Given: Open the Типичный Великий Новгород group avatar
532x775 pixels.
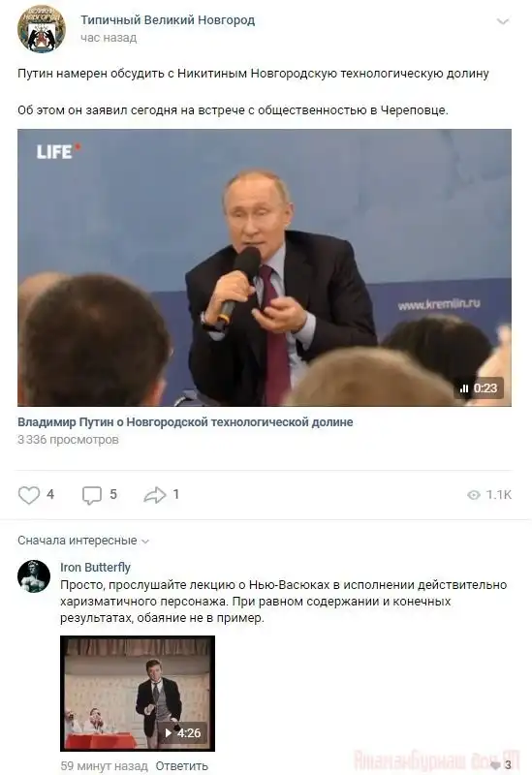Looking at the screenshot, I should click(x=42, y=28).
